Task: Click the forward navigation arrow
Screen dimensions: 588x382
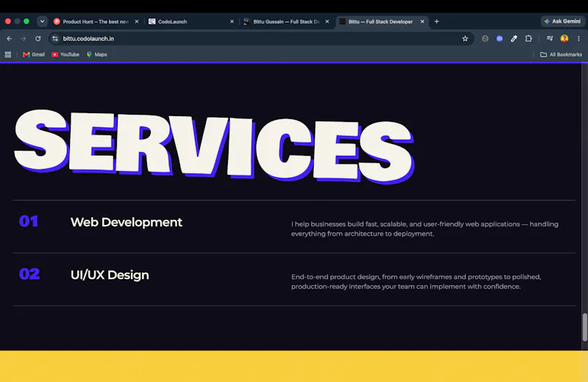Action: click(x=24, y=39)
